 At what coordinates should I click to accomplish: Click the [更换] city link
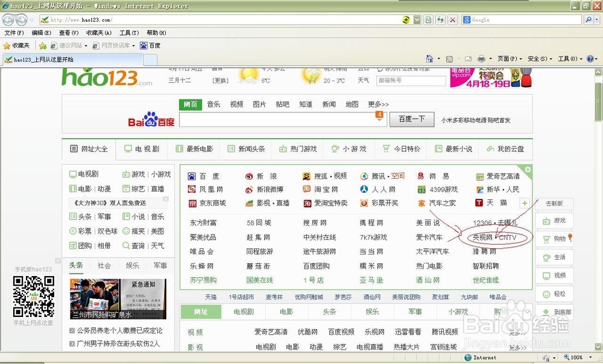coord(220,81)
